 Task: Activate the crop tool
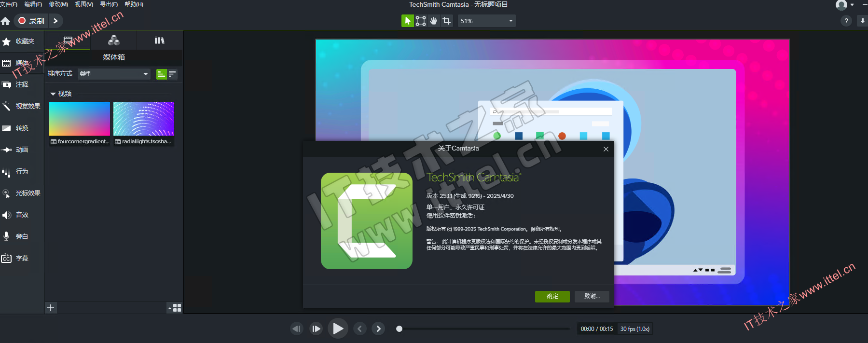tap(447, 21)
